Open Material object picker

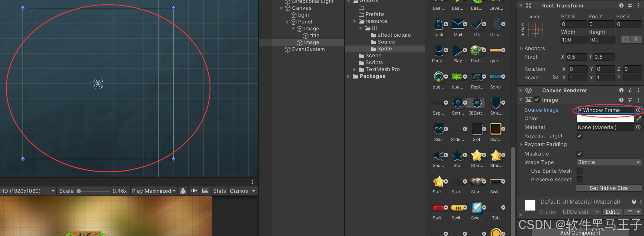(x=638, y=127)
